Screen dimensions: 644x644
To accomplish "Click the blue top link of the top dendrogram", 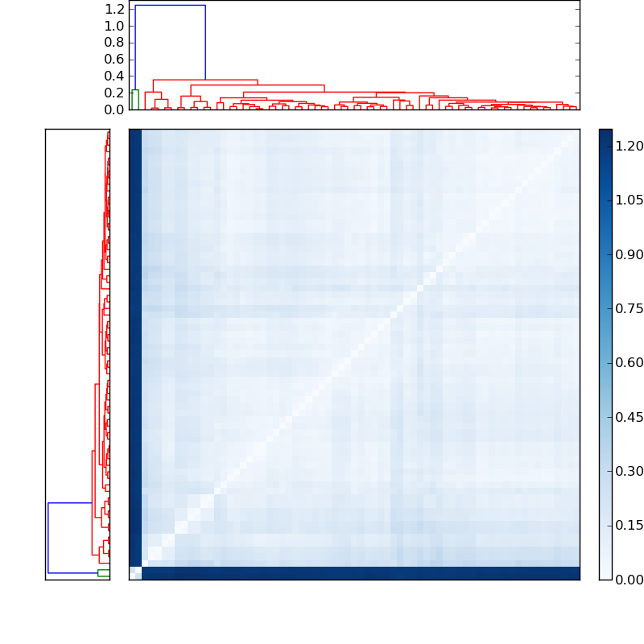I will tap(170, 6).
